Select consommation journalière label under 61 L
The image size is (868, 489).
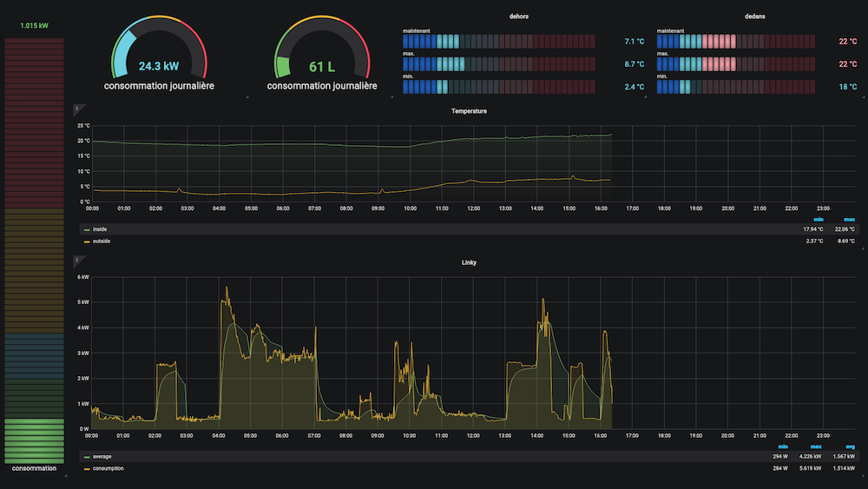tap(322, 86)
